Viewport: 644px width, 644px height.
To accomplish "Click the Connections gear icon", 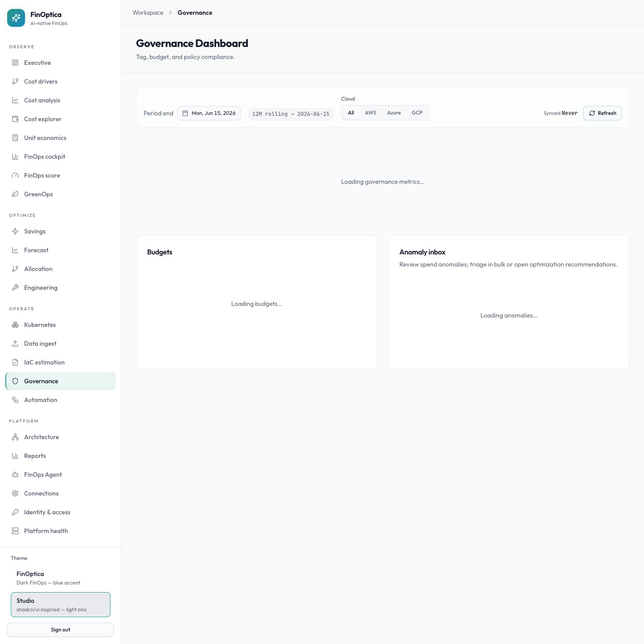I will click(x=15, y=493).
